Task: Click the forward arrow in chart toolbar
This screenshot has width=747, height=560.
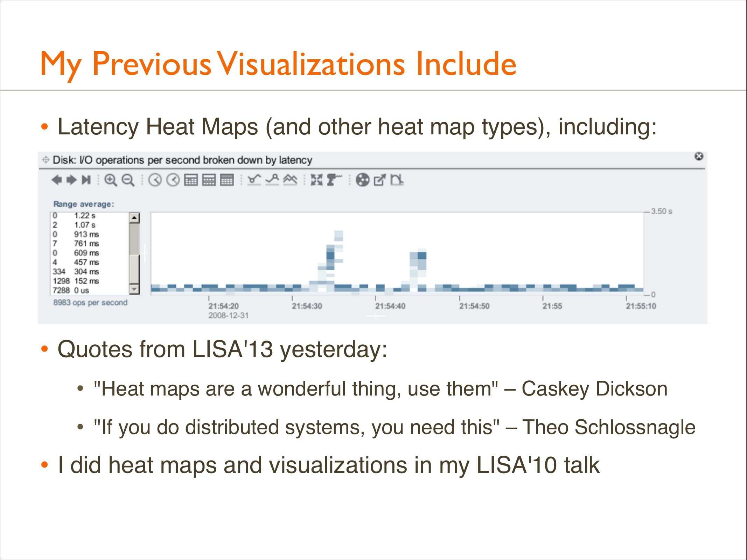Action: (x=71, y=180)
